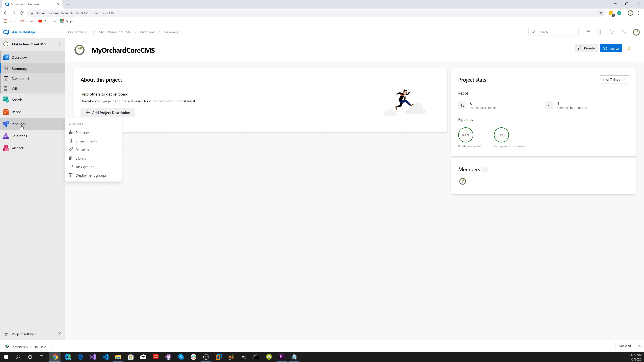
Task: Go to Overview breadcrumb
Action: (147, 32)
